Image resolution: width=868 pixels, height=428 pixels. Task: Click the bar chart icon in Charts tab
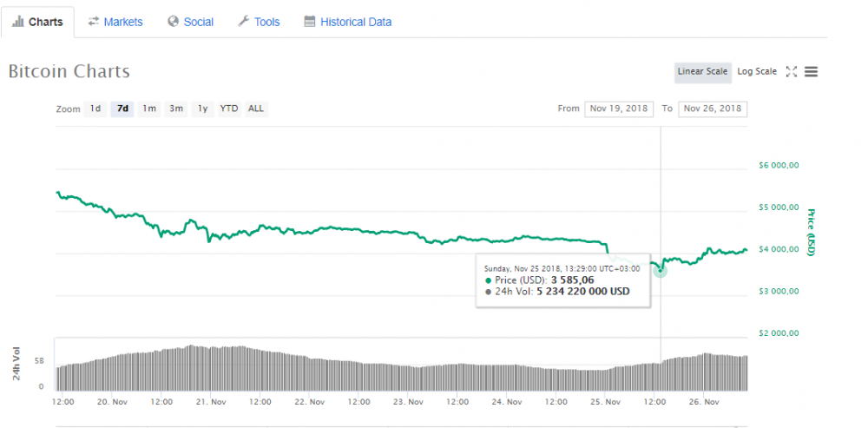coord(17,23)
